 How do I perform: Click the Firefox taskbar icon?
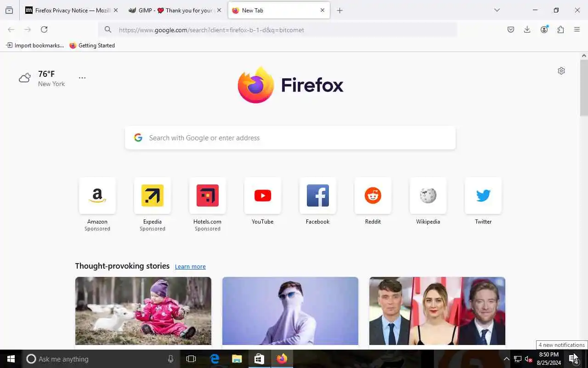(282, 359)
